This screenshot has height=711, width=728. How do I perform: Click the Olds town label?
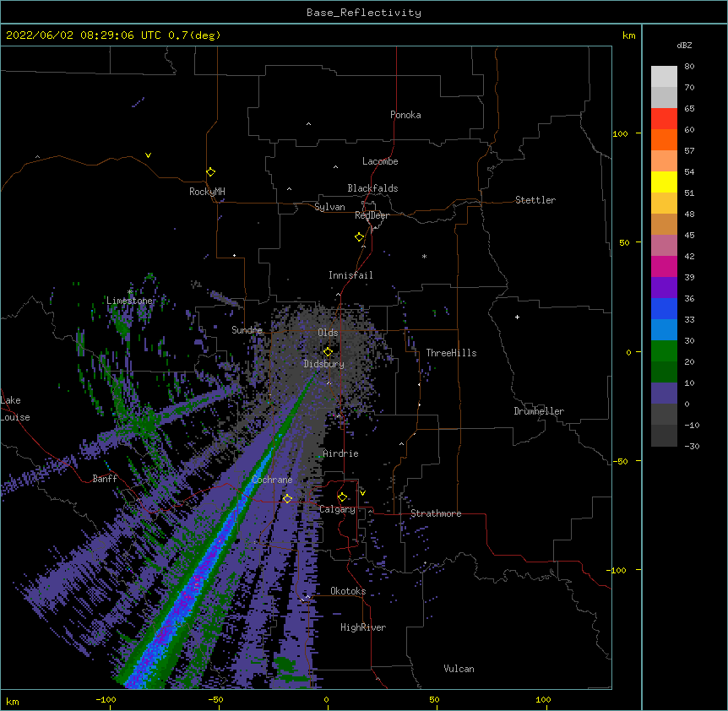328,333
